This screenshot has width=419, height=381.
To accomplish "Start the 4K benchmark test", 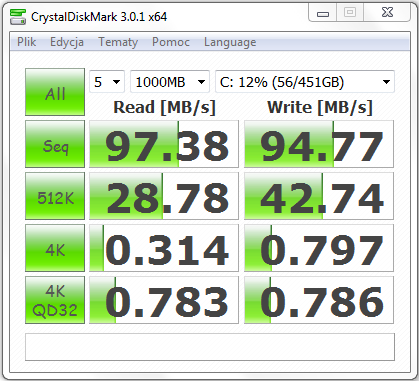I will [x=55, y=248].
